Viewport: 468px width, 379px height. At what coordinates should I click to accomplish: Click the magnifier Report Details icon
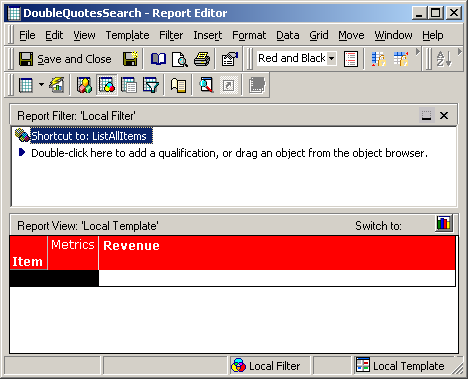click(206, 85)
